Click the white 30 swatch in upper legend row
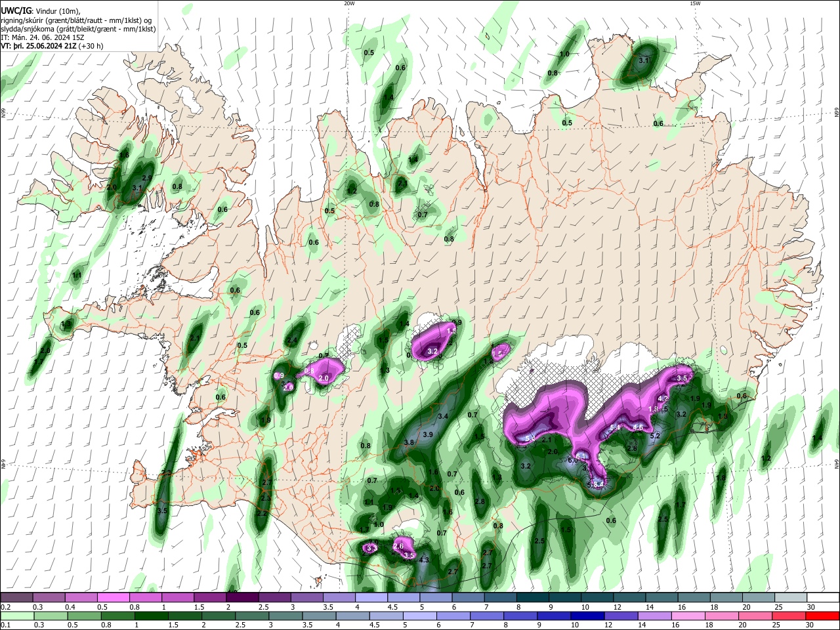 824,597
